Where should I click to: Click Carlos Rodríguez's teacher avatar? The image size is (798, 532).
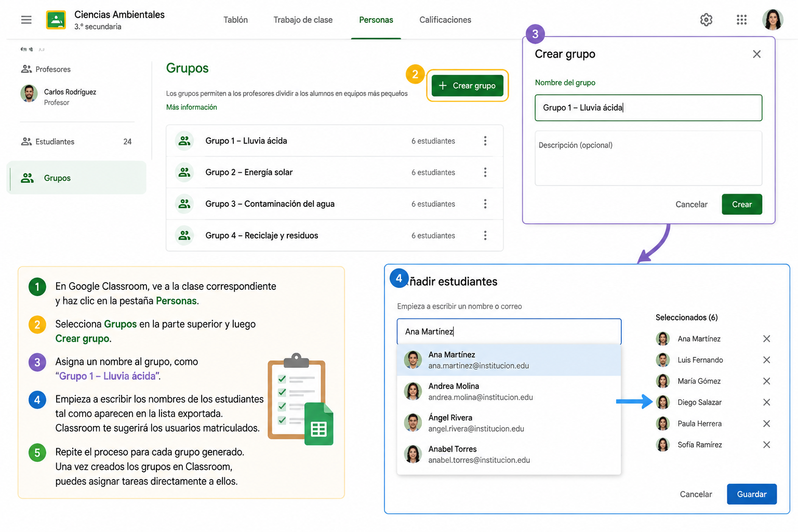[x=29, y=94]
